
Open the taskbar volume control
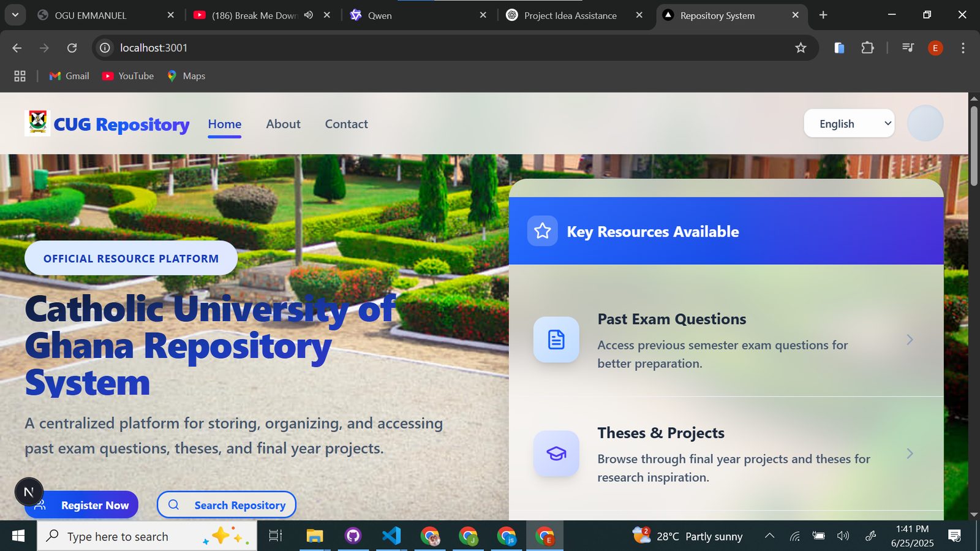click(x=843, y=536)
